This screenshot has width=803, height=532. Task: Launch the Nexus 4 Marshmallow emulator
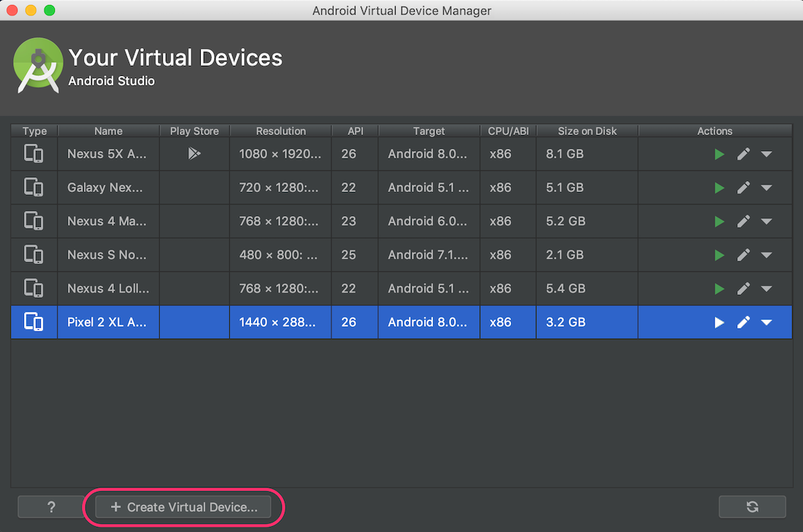[x=719, y=222]
